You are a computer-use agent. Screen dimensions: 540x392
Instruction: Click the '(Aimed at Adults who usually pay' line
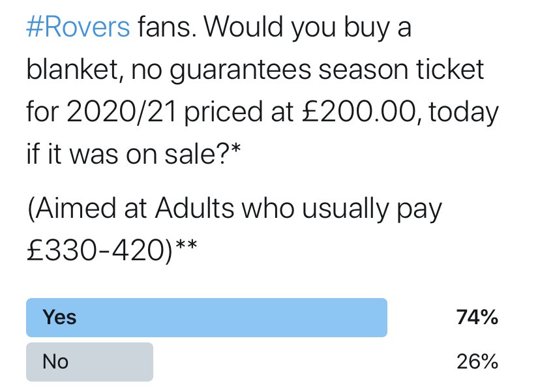click(x=234, y=209)
